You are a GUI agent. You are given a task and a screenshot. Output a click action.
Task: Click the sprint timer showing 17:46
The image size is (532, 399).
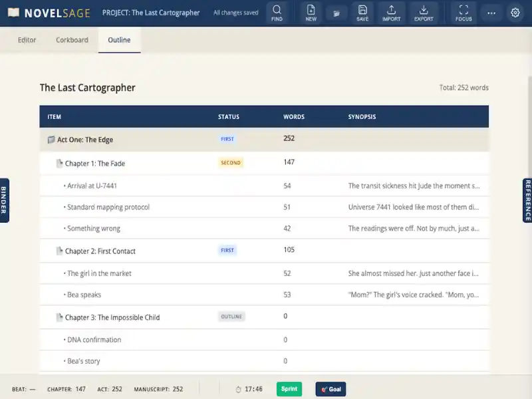(x=249, y=389)
